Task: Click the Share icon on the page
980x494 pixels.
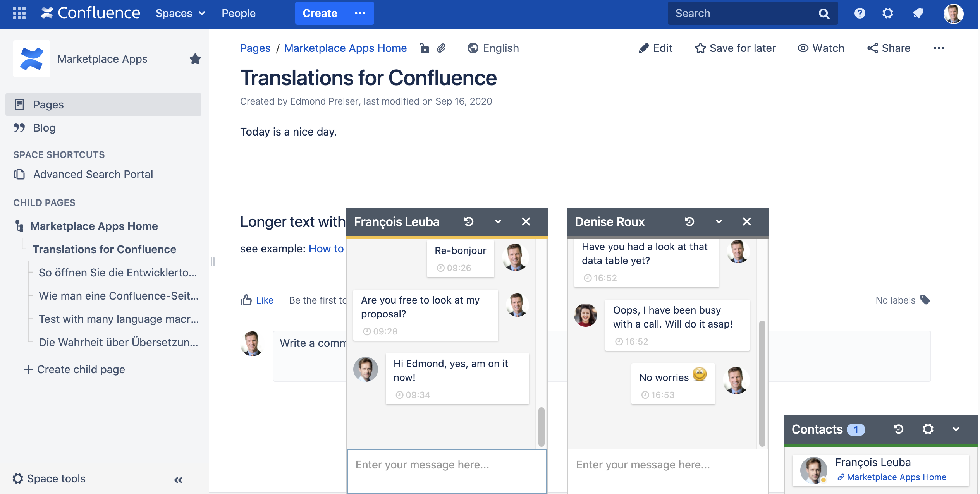Action: pyautogui.click(x=873, y=48)
